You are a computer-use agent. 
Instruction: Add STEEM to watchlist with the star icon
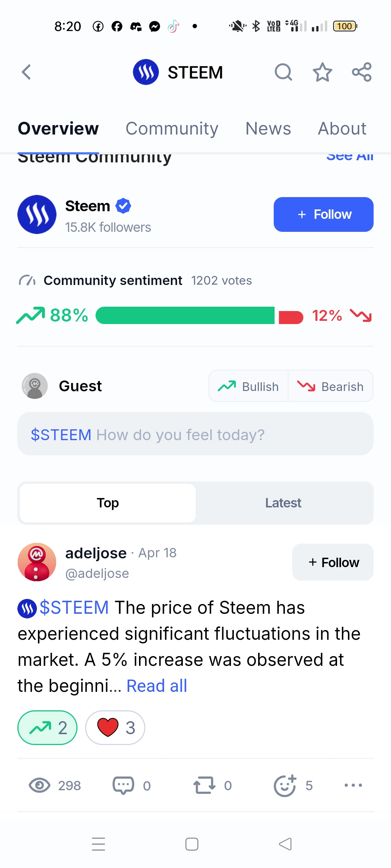(x=322, y=72)
